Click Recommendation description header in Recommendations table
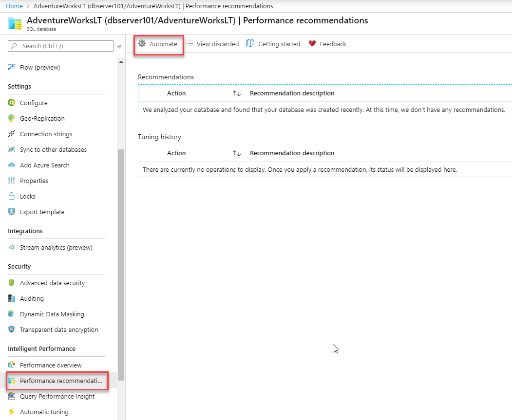512x420 pixels. (292, 93)
